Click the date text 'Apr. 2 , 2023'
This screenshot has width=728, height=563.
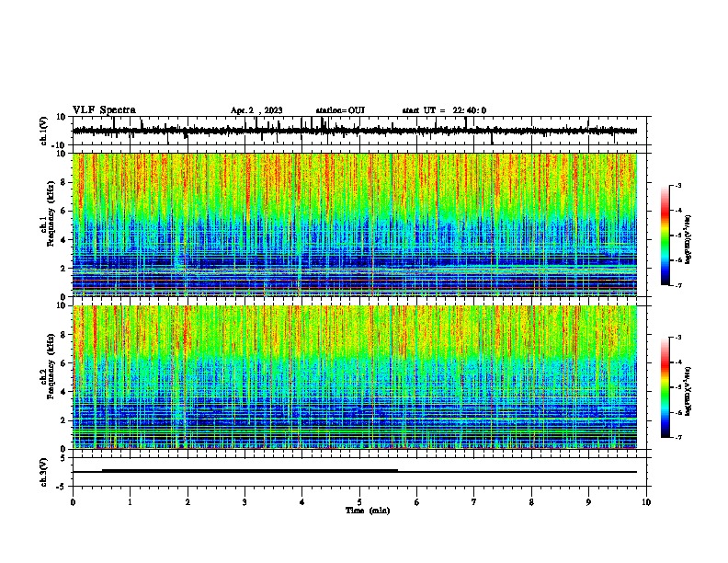pos(256,110)
